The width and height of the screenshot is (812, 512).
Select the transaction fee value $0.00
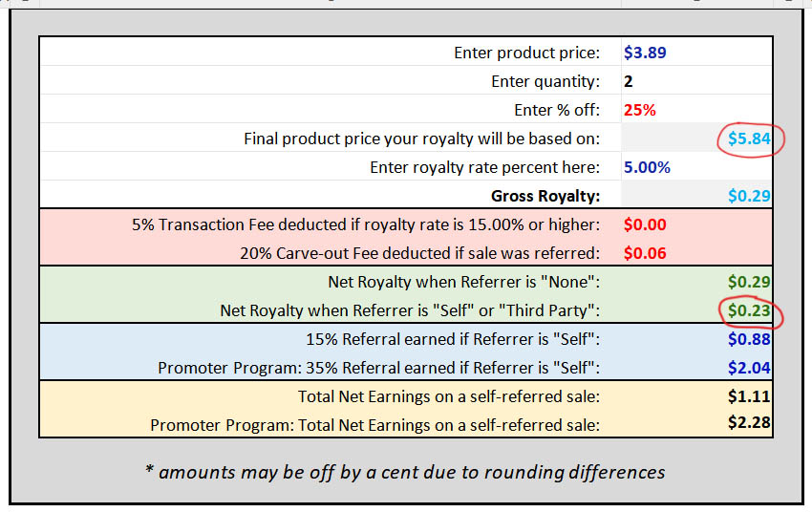click(645, 224)
